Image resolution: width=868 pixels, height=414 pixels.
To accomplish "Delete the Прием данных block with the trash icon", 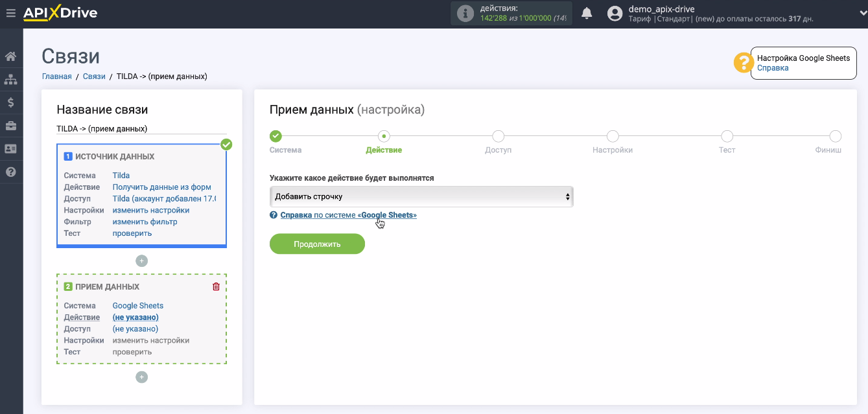I will [217, 286].
